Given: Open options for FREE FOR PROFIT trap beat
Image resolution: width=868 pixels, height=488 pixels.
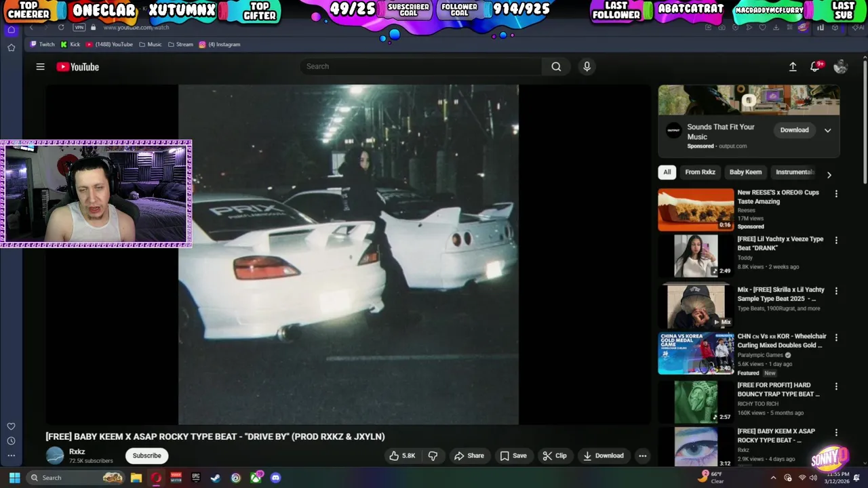Looking at the screenshot, I should tap(836, 386).
